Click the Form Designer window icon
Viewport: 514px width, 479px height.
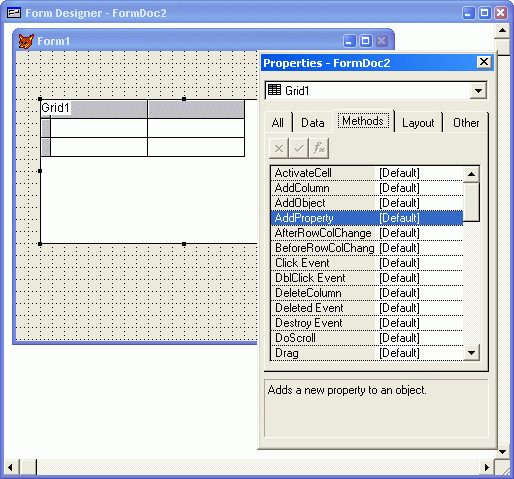click(14, 13)
